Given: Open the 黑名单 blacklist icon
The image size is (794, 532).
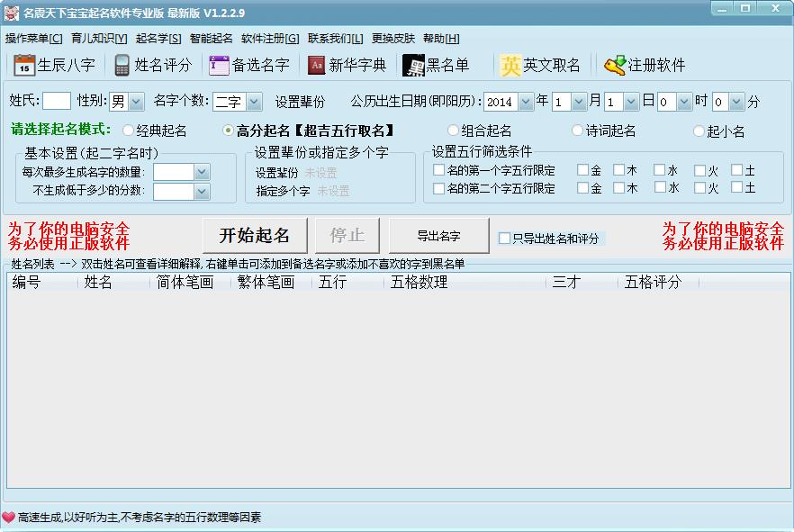Looking at the screenshot, I should [413, 66].
